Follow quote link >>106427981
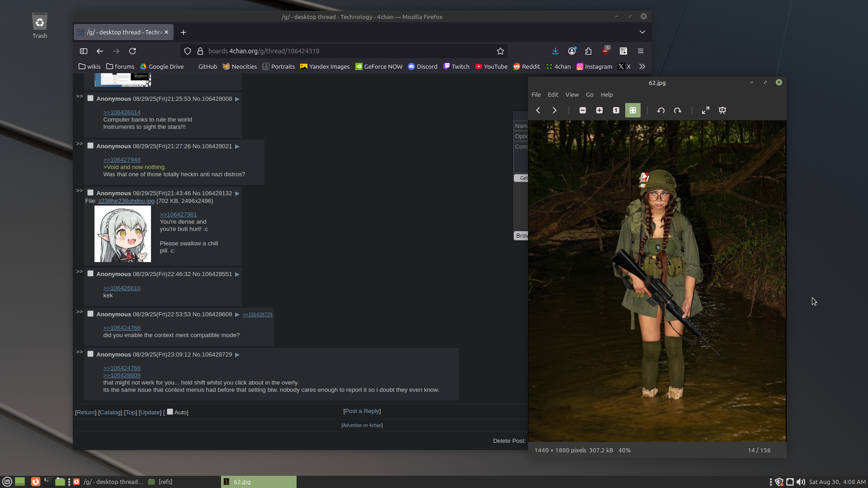Screen dimensions: 868x488 click(x=178, y=214)
